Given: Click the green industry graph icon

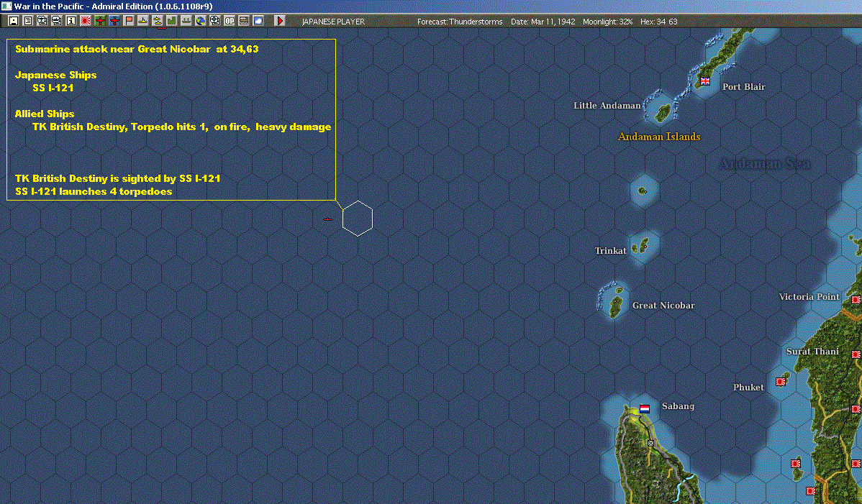Looking at the screenshot, I should tap(171, 21).
